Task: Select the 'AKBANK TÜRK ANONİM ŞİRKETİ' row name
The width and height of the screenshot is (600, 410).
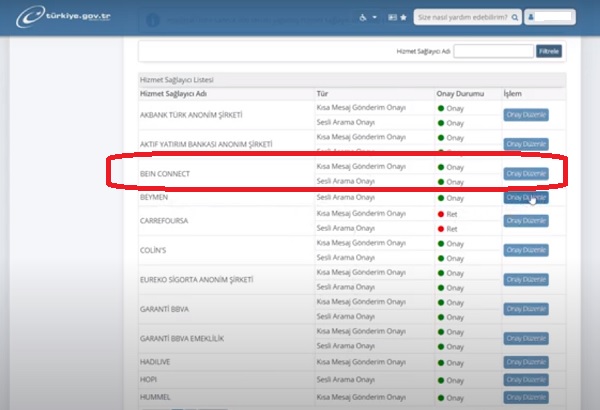Action: [191, 115]
